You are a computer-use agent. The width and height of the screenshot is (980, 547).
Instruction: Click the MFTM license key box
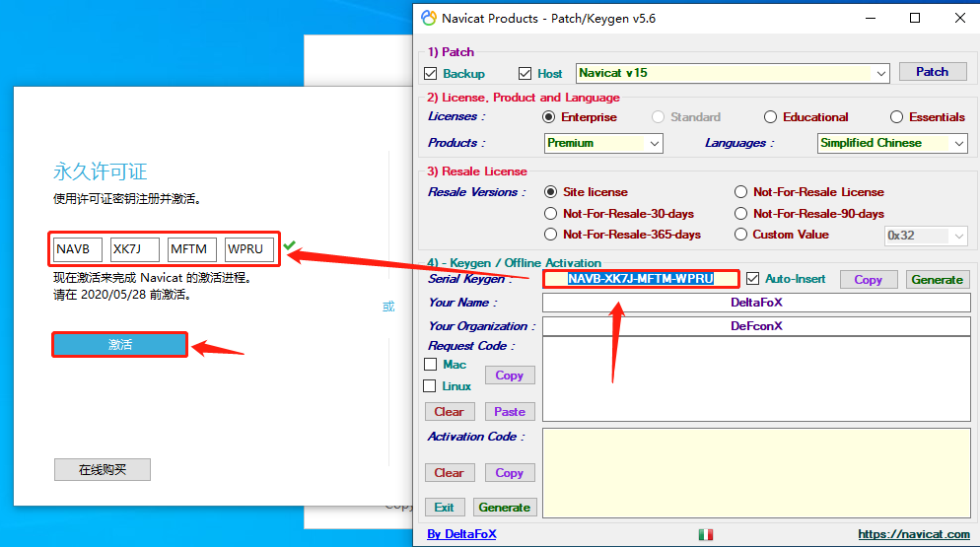(192, 248)
